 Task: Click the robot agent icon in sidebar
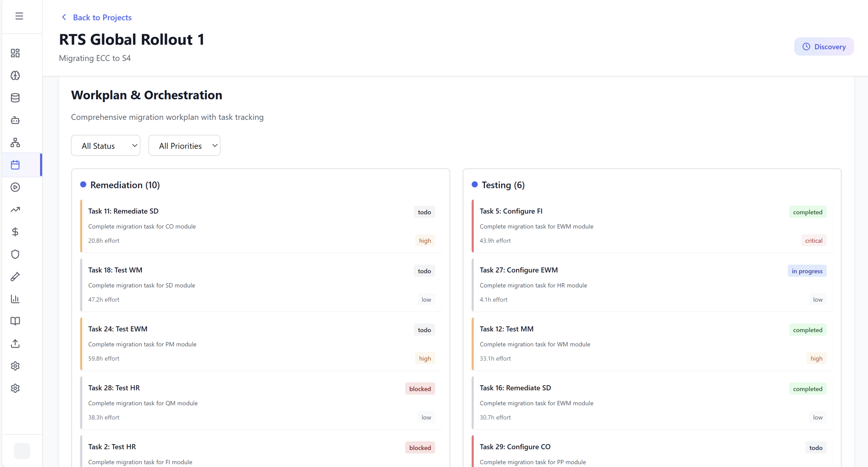[15, 120]
